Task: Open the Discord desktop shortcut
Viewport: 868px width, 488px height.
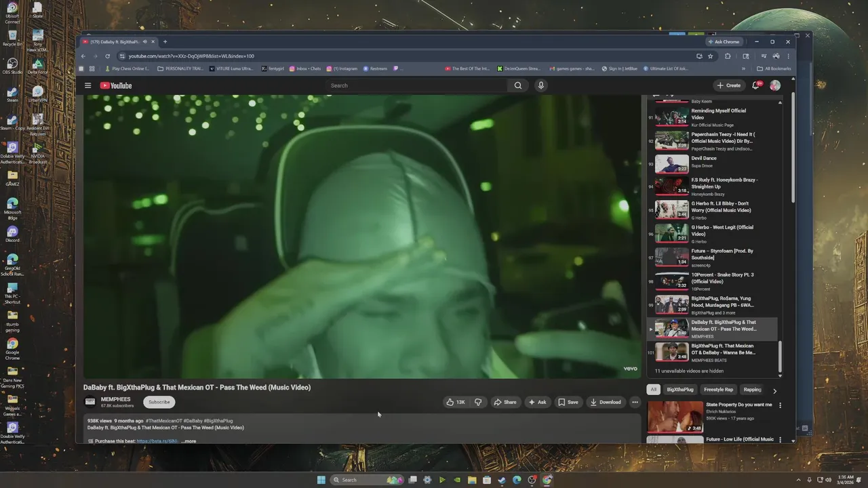Action: [12, 234]
